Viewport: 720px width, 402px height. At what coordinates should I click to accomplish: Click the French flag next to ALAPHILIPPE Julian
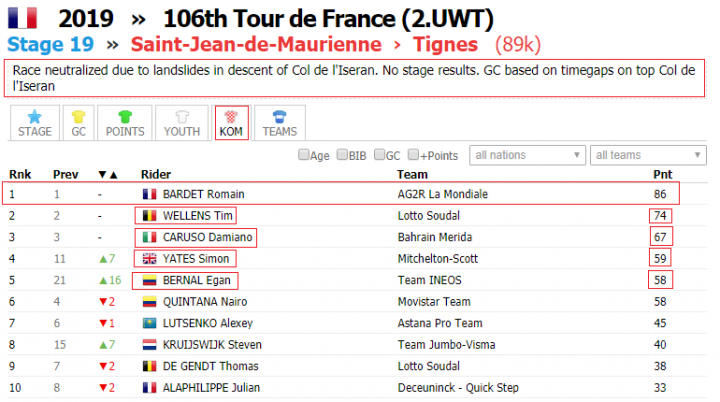[149, 388]
